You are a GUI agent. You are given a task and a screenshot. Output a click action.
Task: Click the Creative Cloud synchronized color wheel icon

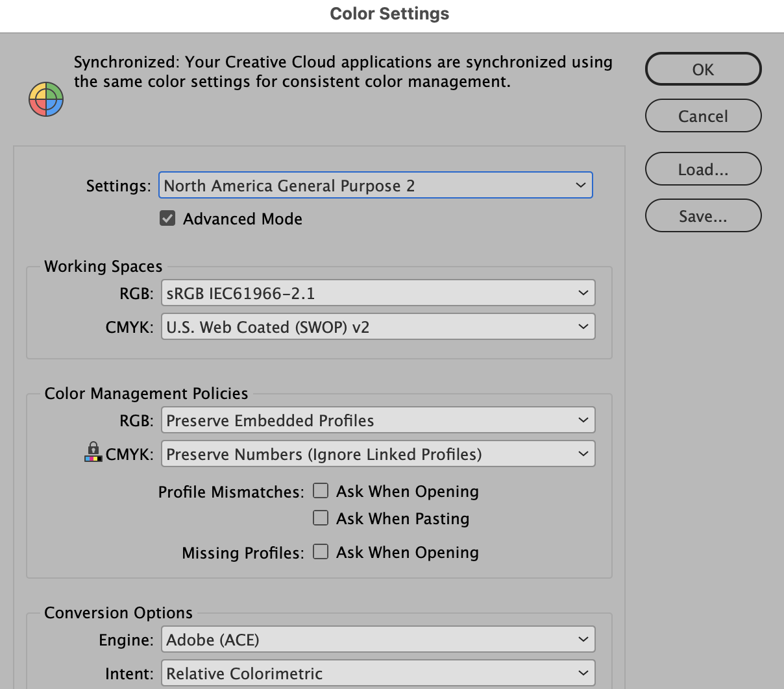(45, 99)
